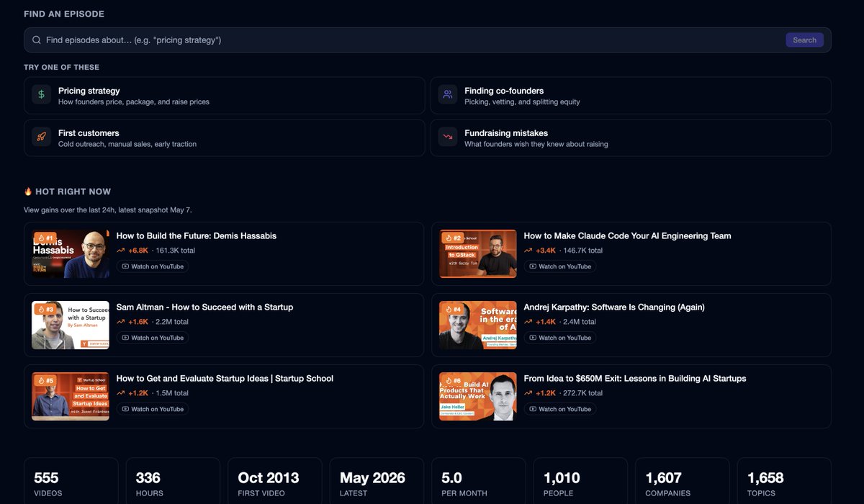Click the #5 flame rank badge
This screenshot has height=504, width=864.
coord(45,380)
